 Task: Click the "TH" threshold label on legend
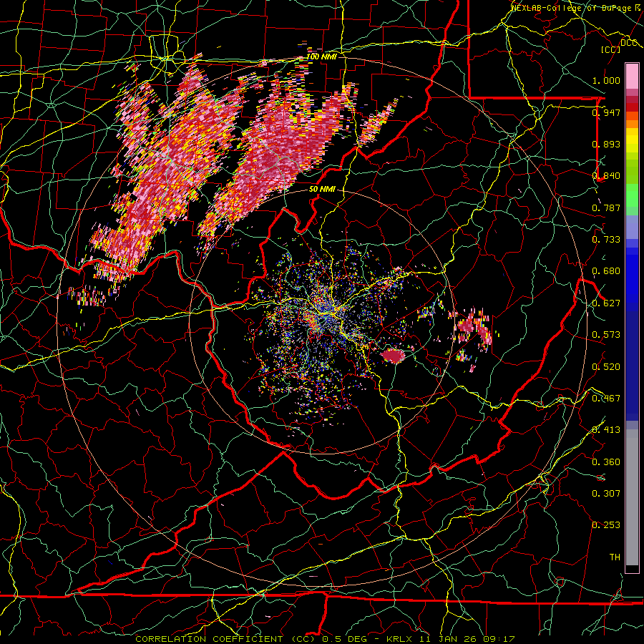pyautogui.click(x=615, y=557)
